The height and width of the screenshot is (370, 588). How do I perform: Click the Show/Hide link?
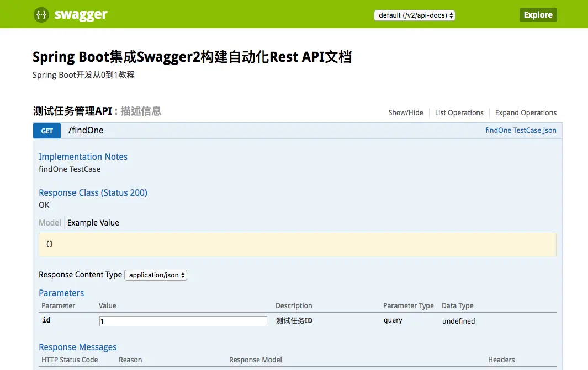[405, 112]
